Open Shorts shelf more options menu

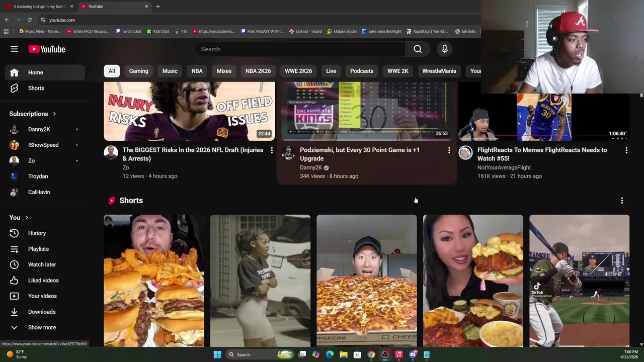(x=622, y=201)
